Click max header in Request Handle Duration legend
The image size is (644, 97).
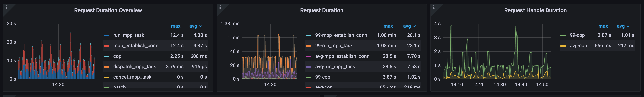pyautogui.click(x=603, y=26)
